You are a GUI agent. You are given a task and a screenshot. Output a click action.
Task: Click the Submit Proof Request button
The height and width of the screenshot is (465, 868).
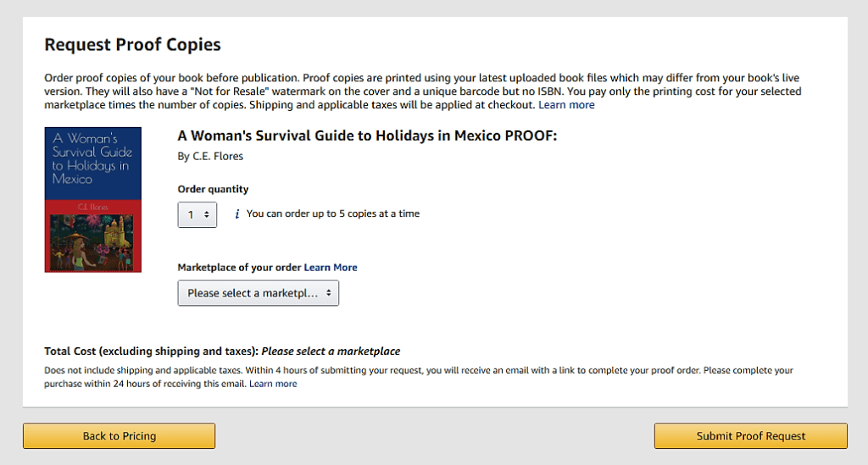point(750,436)
